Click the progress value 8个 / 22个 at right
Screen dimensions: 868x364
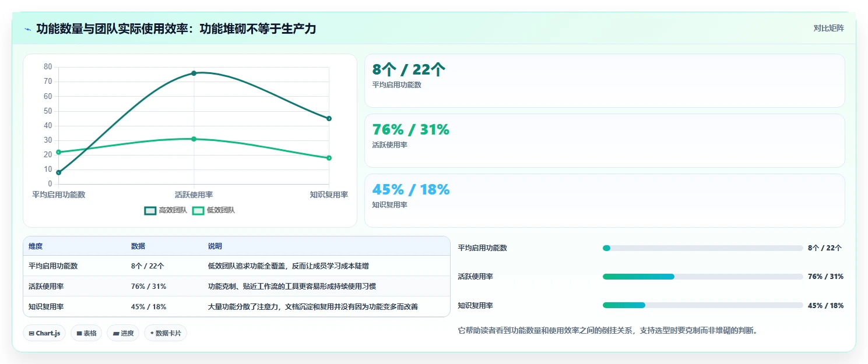point(825,248)
